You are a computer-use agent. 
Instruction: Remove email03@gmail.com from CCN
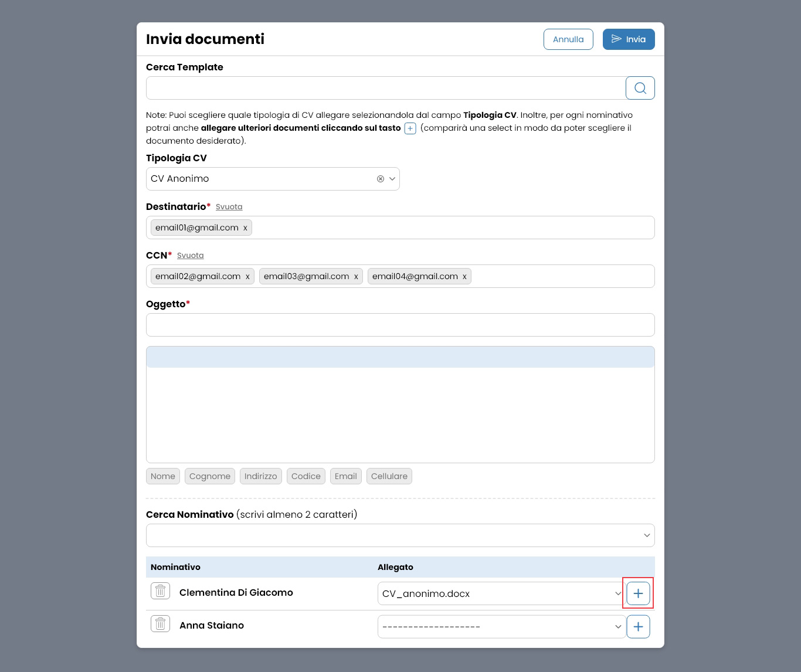pos(356,277)
